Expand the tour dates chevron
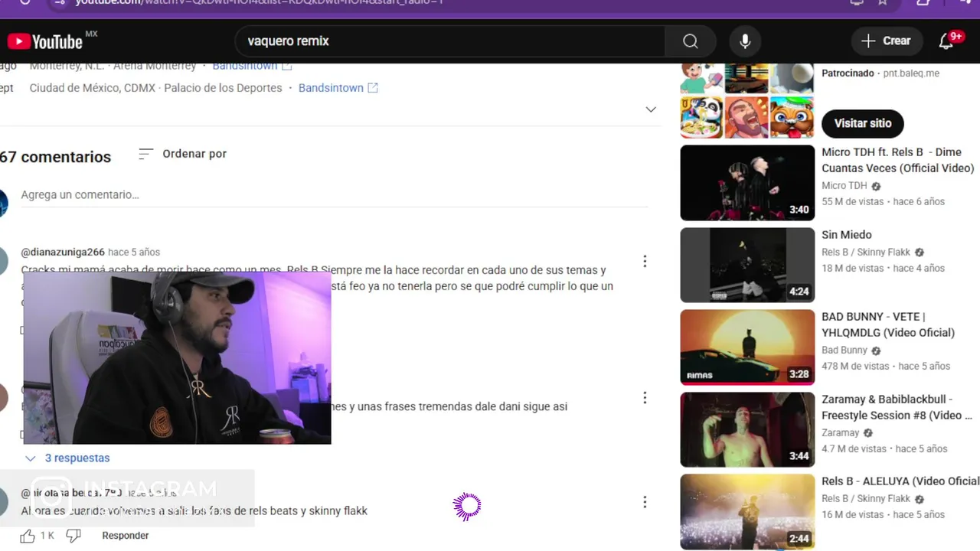 pos(651,109)
